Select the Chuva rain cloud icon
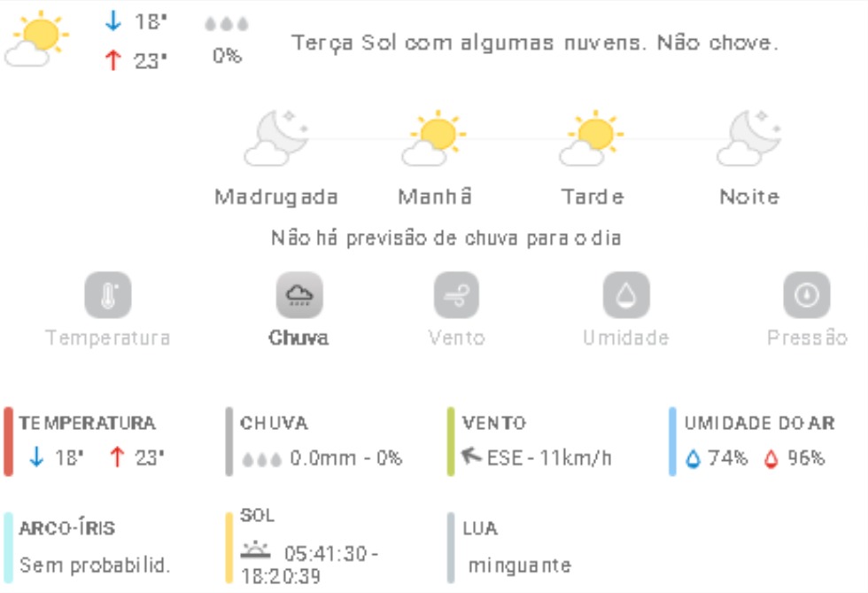Image resolution: width=868 pixels, height=593 pixels. coord(298,295)
